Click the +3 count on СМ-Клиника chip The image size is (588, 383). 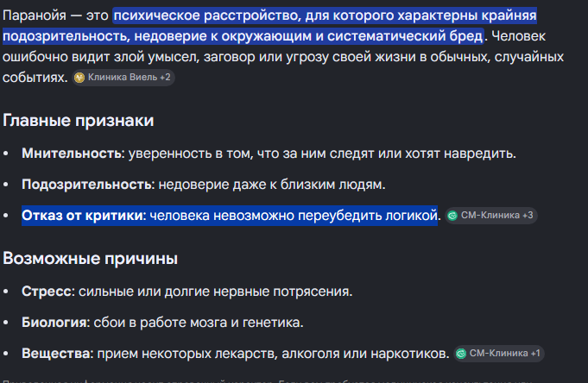click(x=528, y=216)
